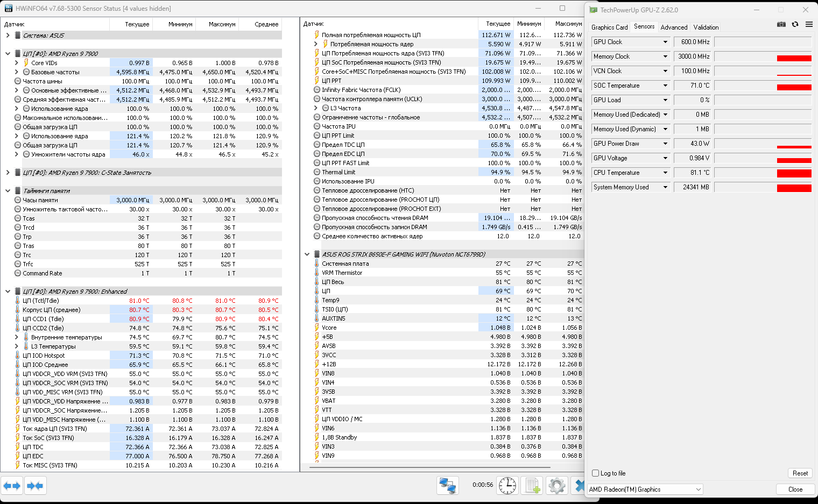Viewport: 818px width, 504px height.
Task: Click lightning icon beside ЦП EDC
Action: (x=17, y=456)
